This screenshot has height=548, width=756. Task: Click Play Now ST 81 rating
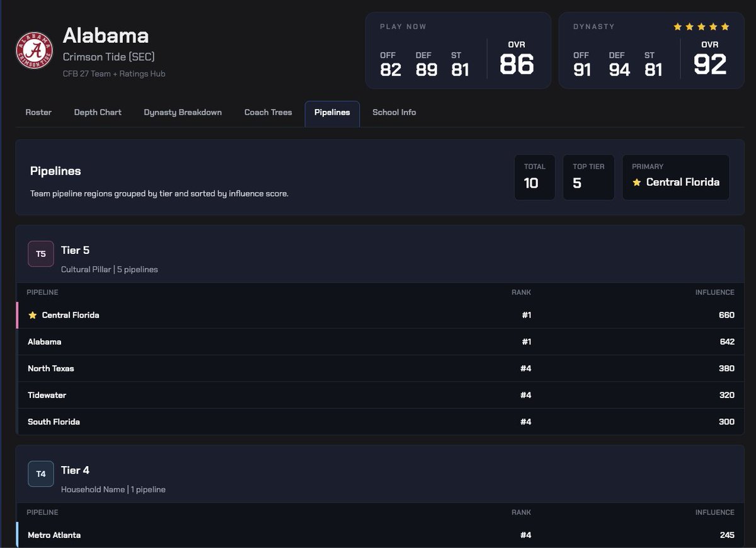[460, 69]
